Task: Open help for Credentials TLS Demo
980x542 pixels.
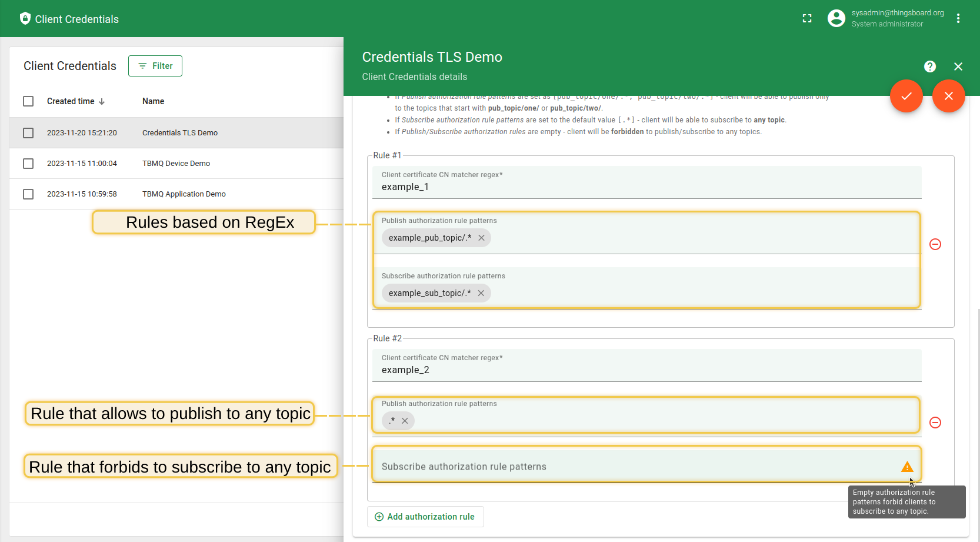Action: tap(930, 66)
